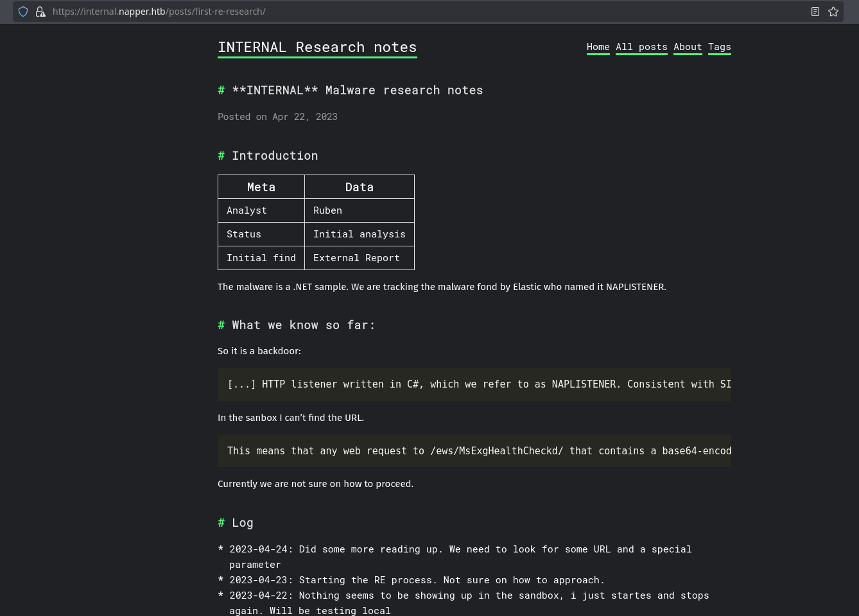Click the 2023-04-24 log entry
Screen dimensions: 859x616
460,557
